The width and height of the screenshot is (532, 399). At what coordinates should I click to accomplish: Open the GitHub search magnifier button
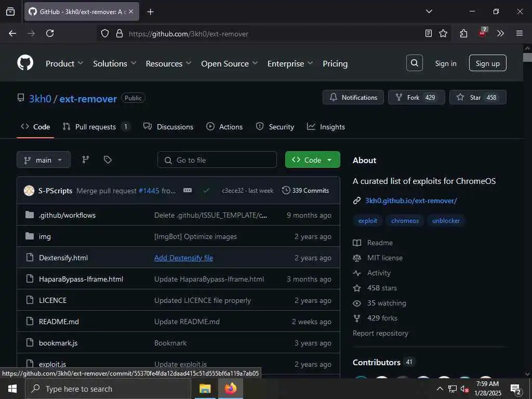click(414, 63)
